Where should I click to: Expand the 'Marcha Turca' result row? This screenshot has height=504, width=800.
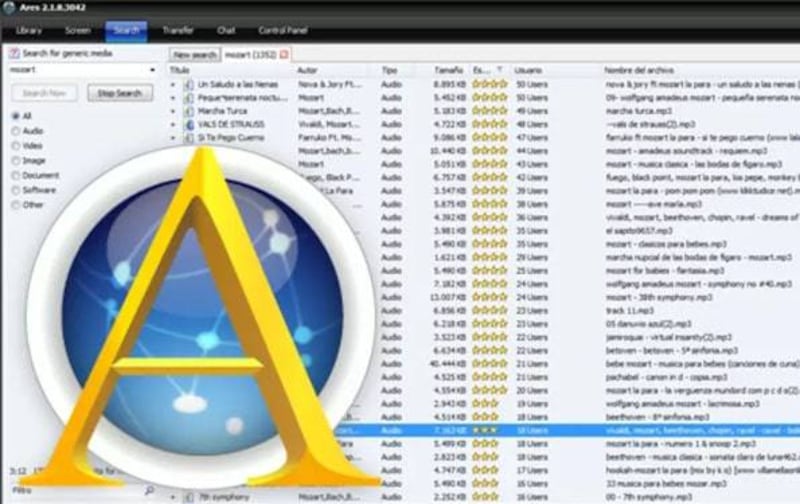pos(173,111)
